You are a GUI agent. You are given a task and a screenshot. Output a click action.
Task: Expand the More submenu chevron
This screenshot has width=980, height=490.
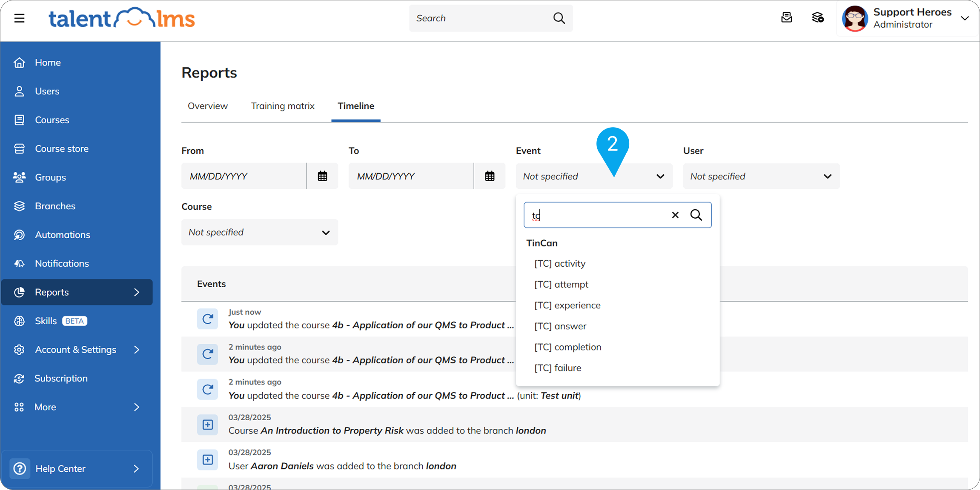(137, 407)
